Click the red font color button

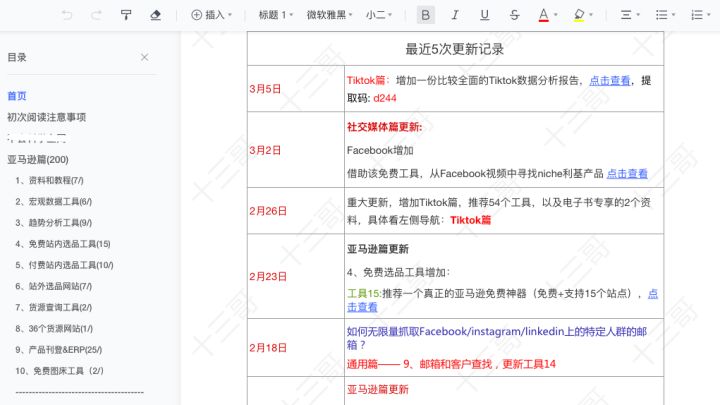pos(543,15)
